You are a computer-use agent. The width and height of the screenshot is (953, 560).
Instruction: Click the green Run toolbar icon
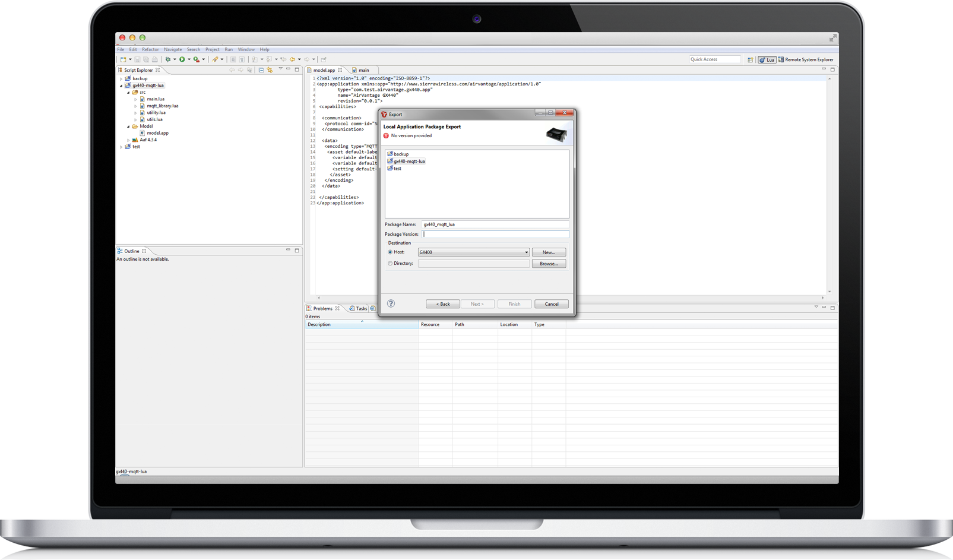point(182,59)
